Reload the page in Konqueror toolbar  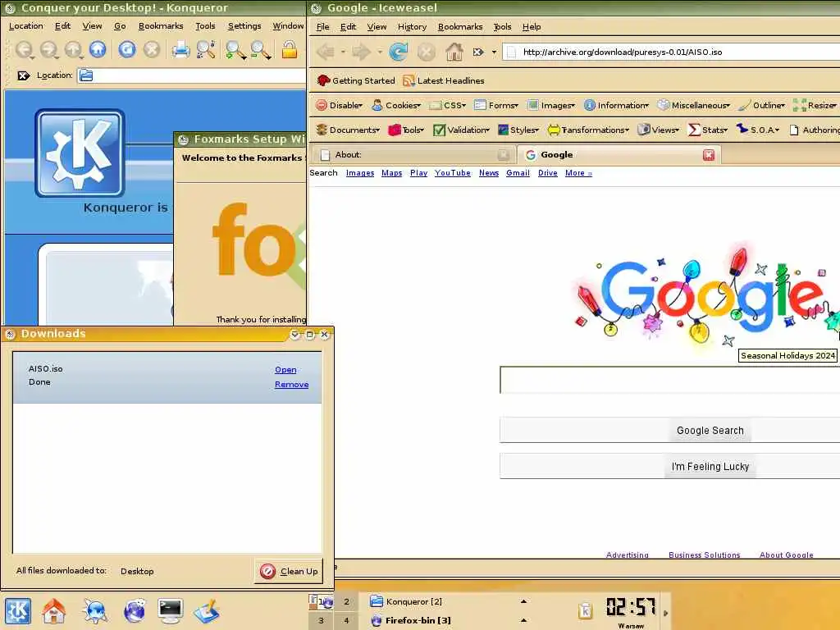point(127,50)
